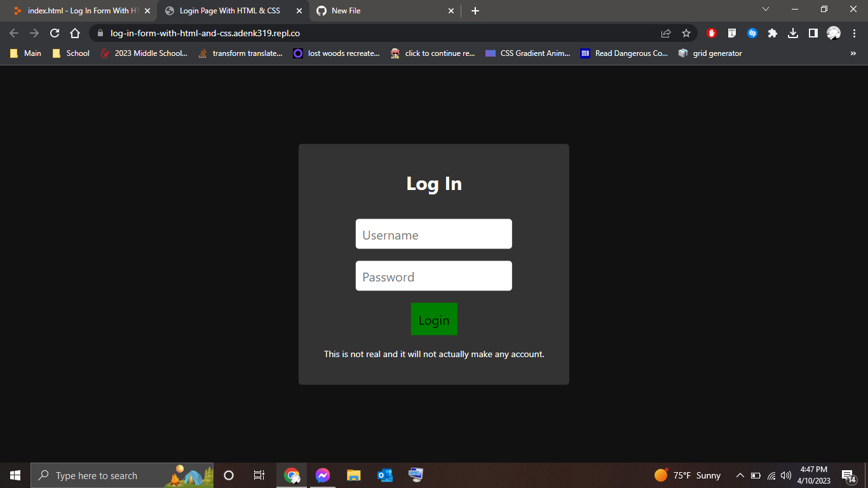This screenshot has width=868, height=488.
Task: Bookmark this page with the star
Action: point(686,33)
